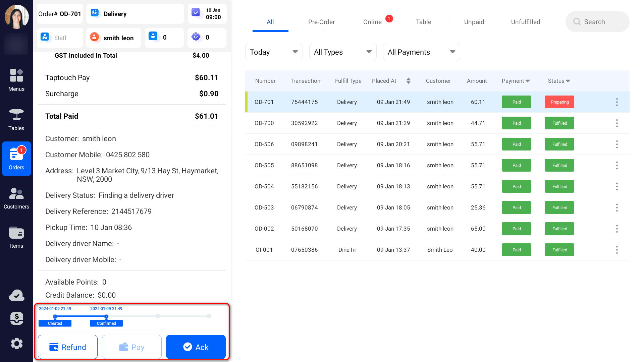Image resolution: width=644 pixels, height=362 pixels.
Task: Sort orders by Placed At arrows
Action: click(x=408, y=81)
